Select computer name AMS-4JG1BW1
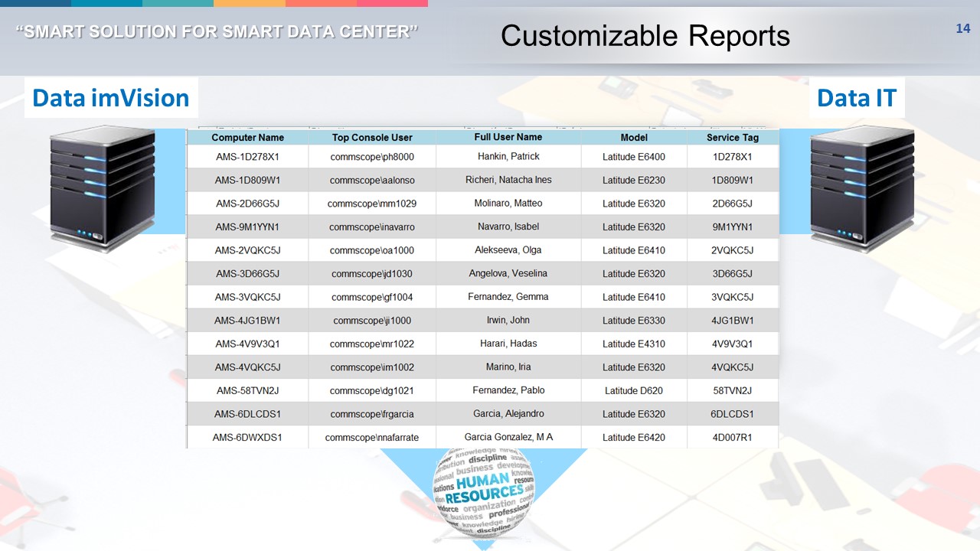This screenshot has height=551, width=980. [x=247, y=321]
